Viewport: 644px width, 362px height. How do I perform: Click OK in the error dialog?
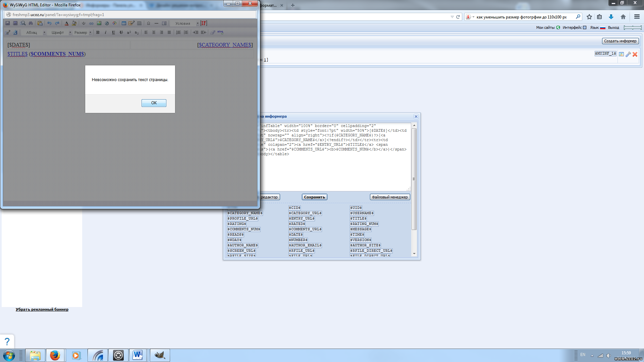click(x=154, y=103)
